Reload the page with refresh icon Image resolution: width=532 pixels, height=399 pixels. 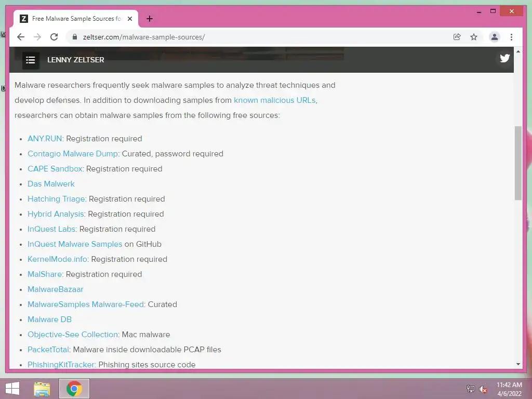(x=54, y=37)
